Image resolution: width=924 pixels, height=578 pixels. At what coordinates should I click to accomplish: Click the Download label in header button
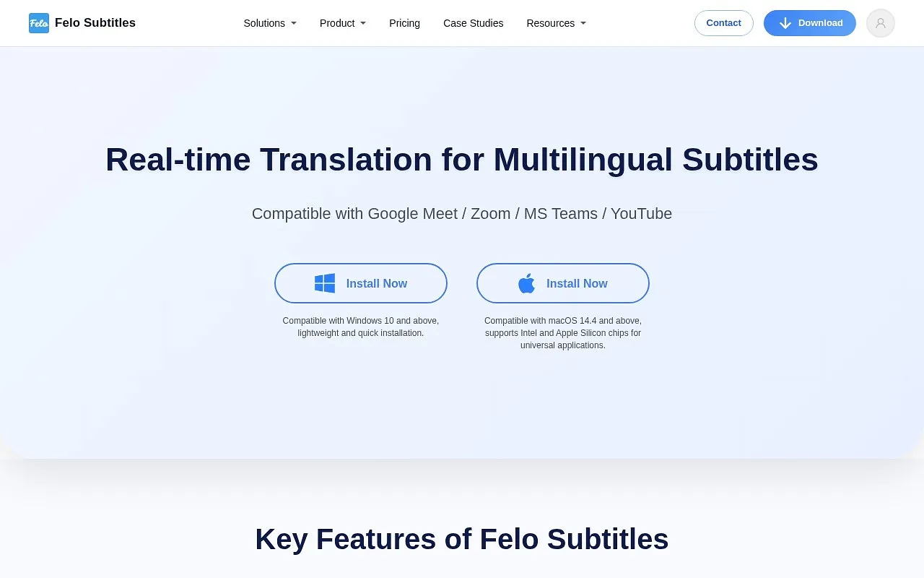(821, 23)
